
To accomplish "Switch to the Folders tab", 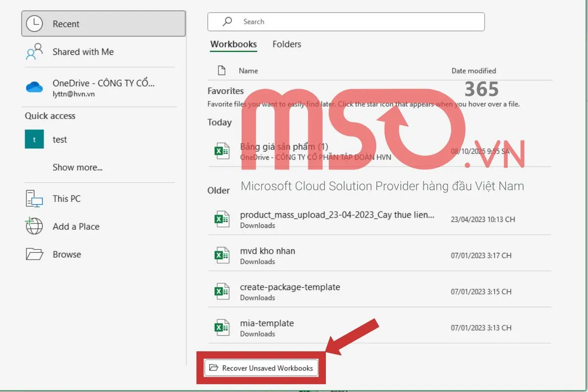I will point(287,44).
